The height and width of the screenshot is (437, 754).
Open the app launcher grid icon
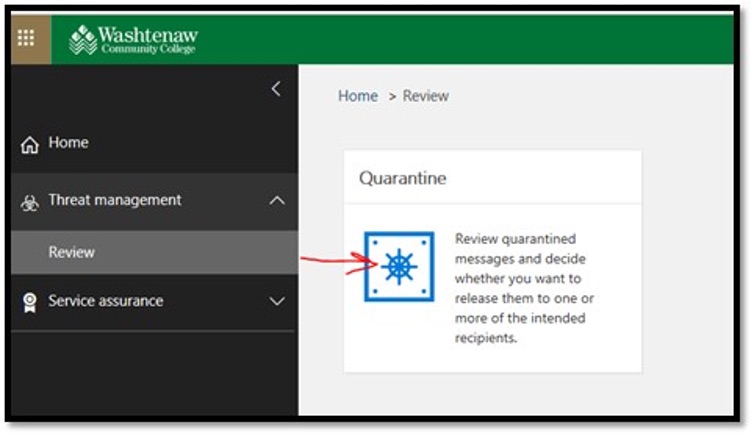point(26,37)
